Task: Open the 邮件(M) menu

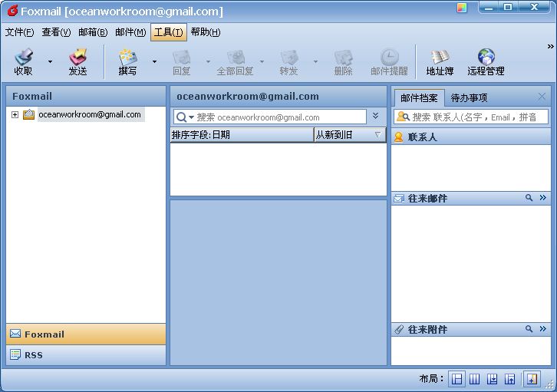Action: pyautogui.click(x=130, y=32)
